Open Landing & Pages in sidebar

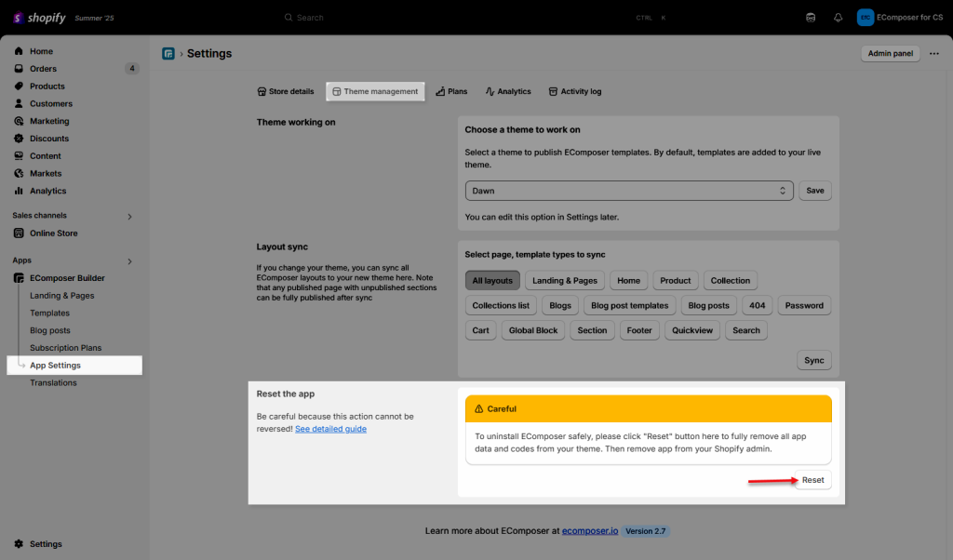coord(62,296)
